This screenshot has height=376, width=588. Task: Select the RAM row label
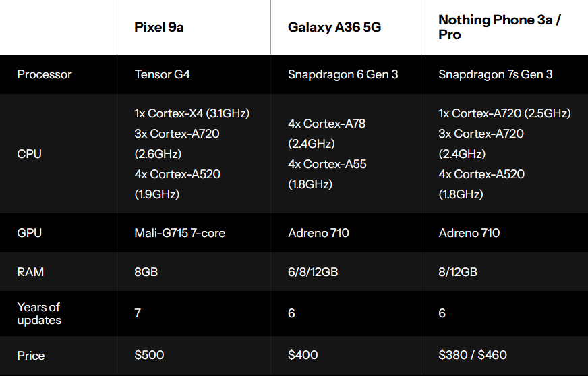pos(30,272)
